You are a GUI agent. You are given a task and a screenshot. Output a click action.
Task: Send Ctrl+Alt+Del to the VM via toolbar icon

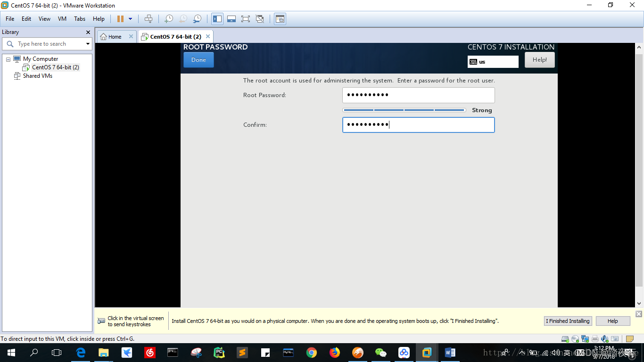pos(149,19)
